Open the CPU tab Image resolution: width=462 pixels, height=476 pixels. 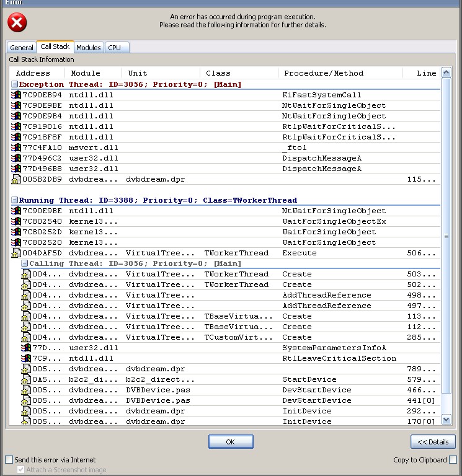click(117, 48)
